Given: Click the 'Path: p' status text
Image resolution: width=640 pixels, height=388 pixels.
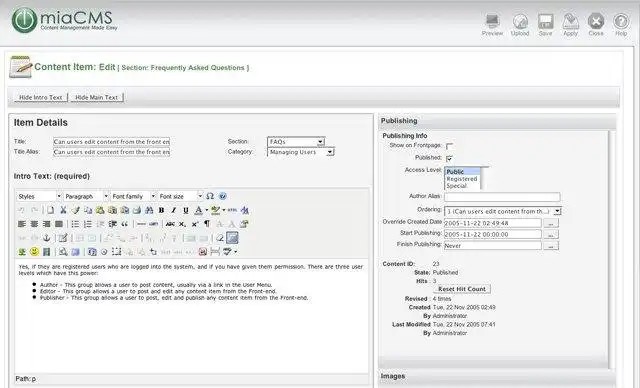Looking at the screenshot, I should click(25, 379).
